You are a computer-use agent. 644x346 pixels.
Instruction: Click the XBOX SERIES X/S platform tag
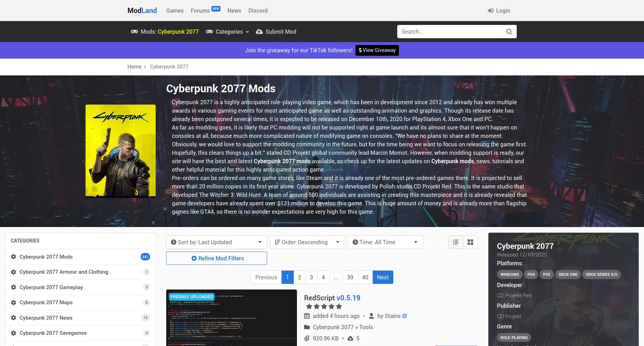[601, 274]
